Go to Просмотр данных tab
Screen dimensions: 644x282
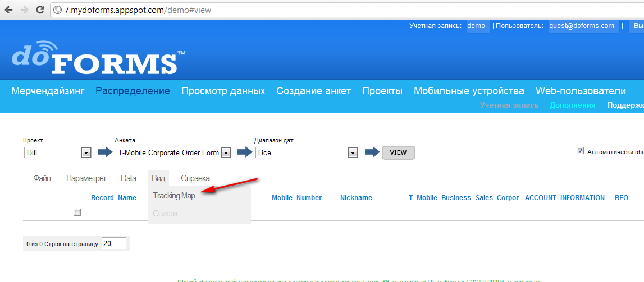pyautogui.click(x=223, y=91)
